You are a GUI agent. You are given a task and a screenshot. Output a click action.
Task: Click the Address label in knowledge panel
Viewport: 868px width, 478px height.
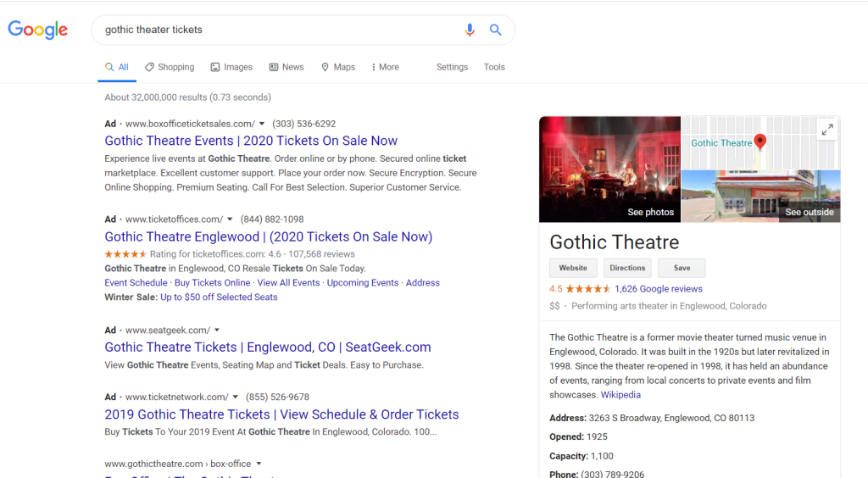tap(567, 419)
